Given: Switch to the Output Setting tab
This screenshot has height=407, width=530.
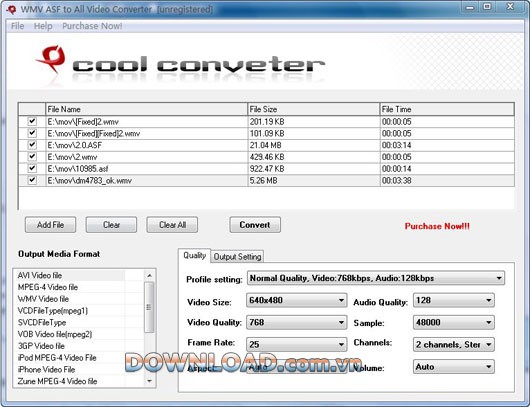Looking at the screenshot, I should (237, 257).
